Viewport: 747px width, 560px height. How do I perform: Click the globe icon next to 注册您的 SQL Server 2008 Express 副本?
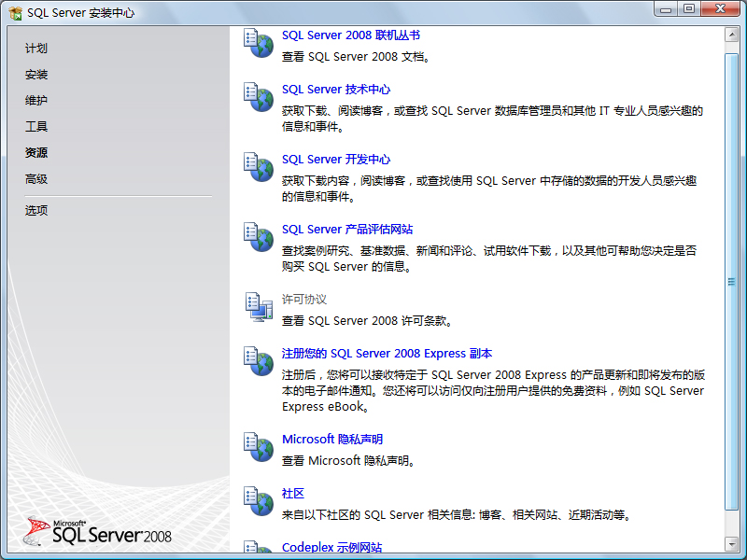[x=259, y=361]
